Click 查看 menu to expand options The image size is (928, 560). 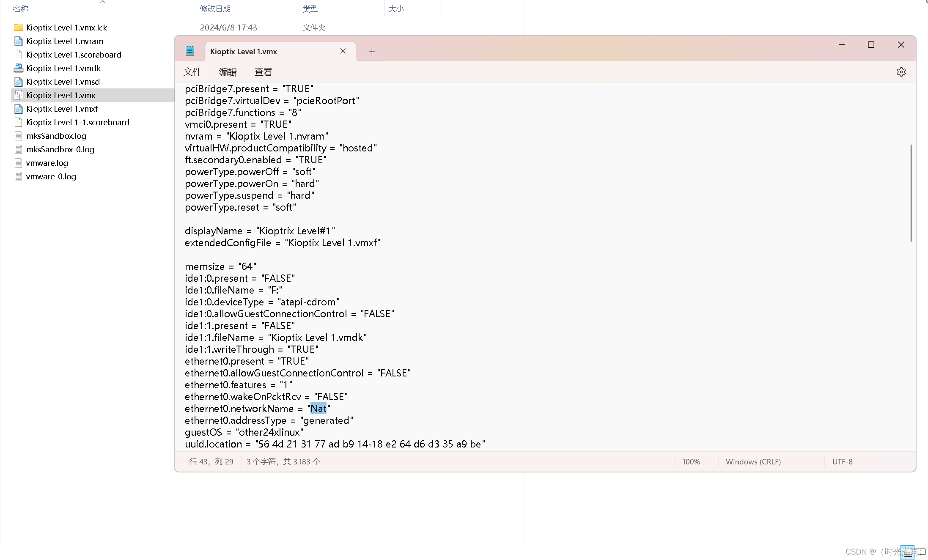point(263,71)
